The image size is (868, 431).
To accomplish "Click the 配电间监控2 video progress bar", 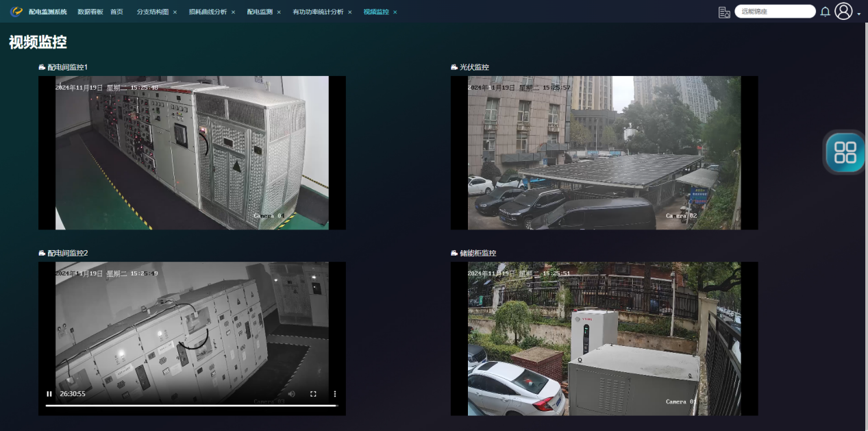I will coord(192,406).
